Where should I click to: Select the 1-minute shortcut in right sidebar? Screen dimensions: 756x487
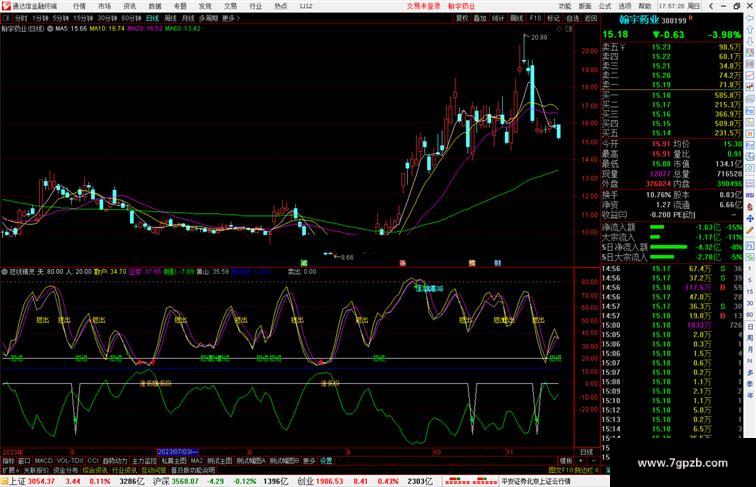[750, 269]
